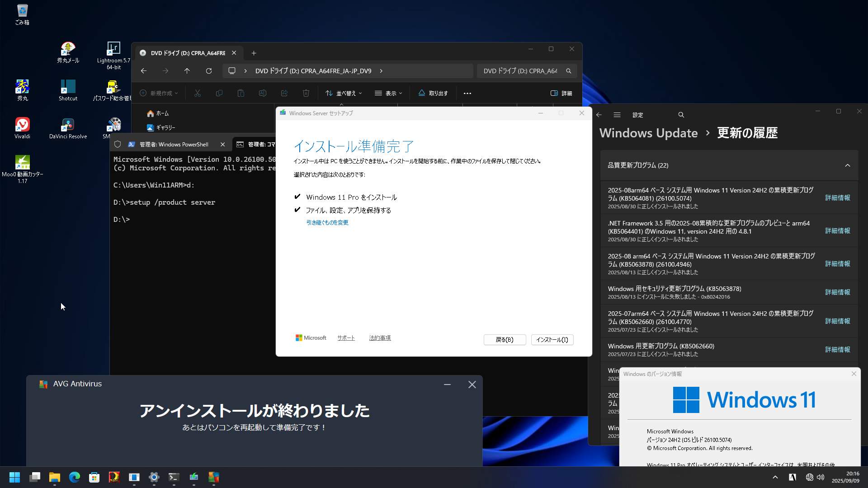The width and height of the screenshot is (868, 488).
Task: Open 詳細情報 for KB5064081 update
Action: [x=837, y=198]
